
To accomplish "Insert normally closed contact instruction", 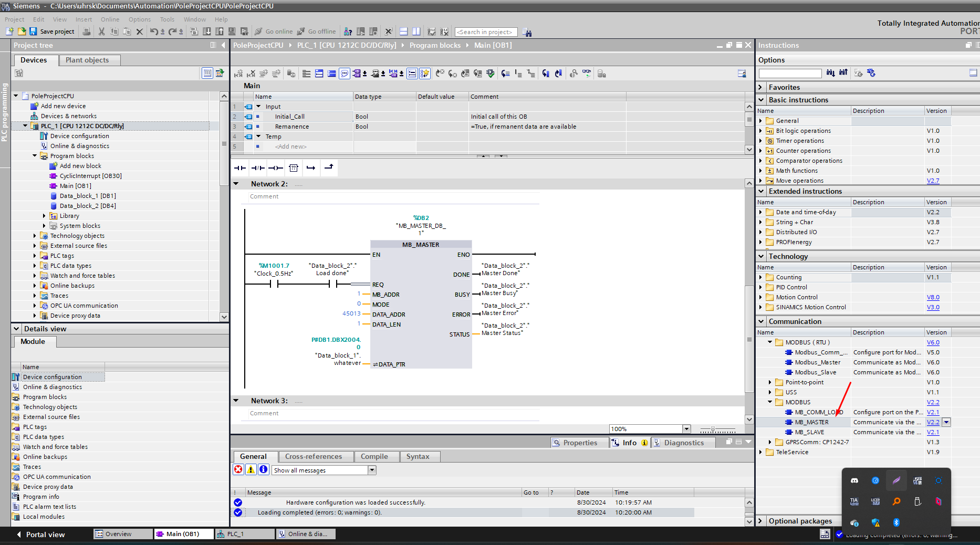I will click(x=258, y=168).
